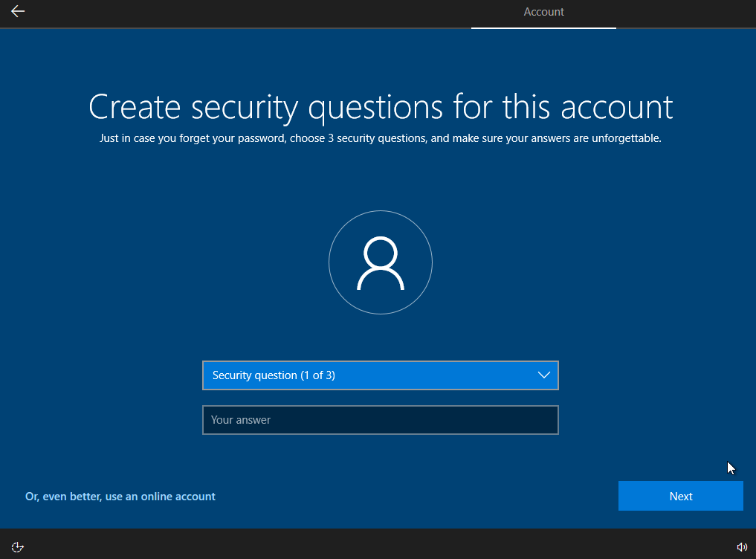
Task: Focus the Your answer text field
Action: [380, 420]
